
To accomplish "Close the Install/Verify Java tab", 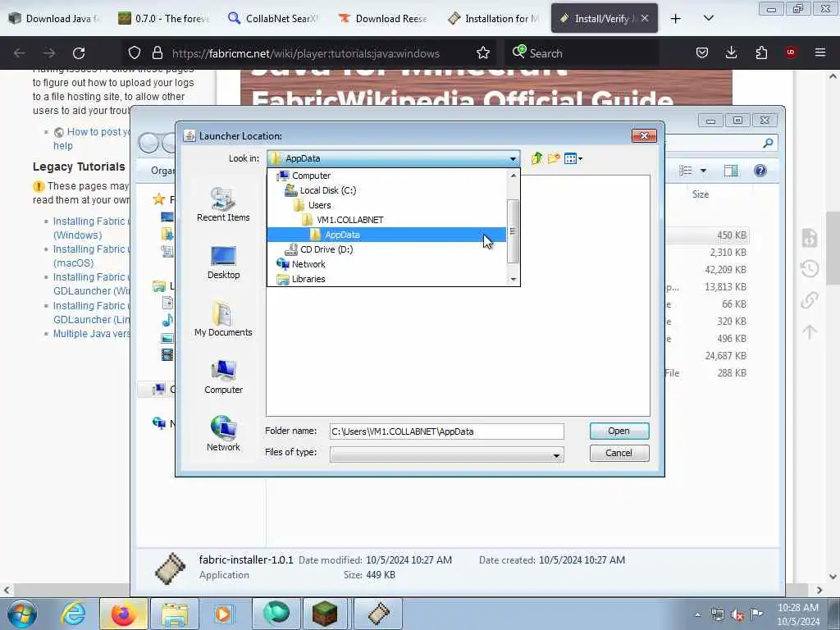I will coord(645,18).
